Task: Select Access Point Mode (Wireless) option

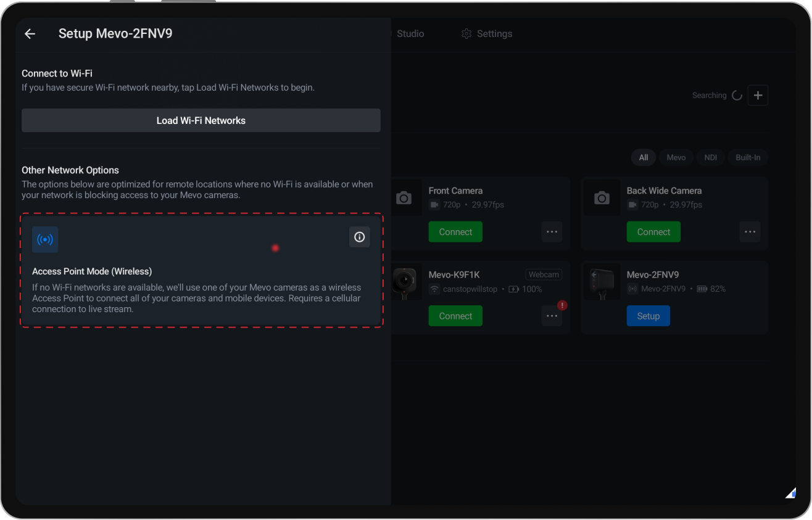Action: pos(202,271)
